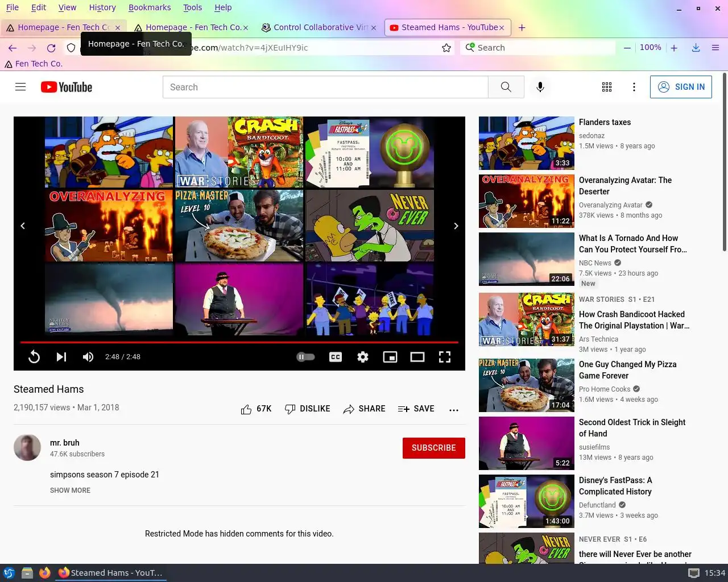Click the browser Search box

pos(538,48)
